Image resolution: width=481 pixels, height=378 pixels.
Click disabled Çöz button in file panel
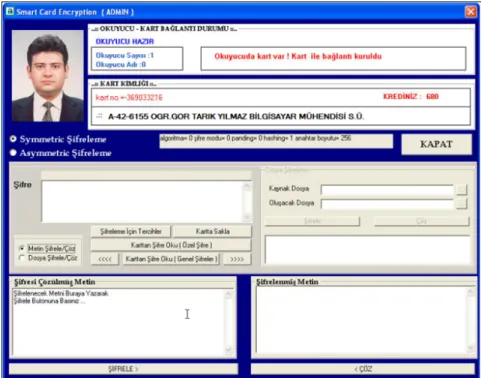(x=422, y=221)
